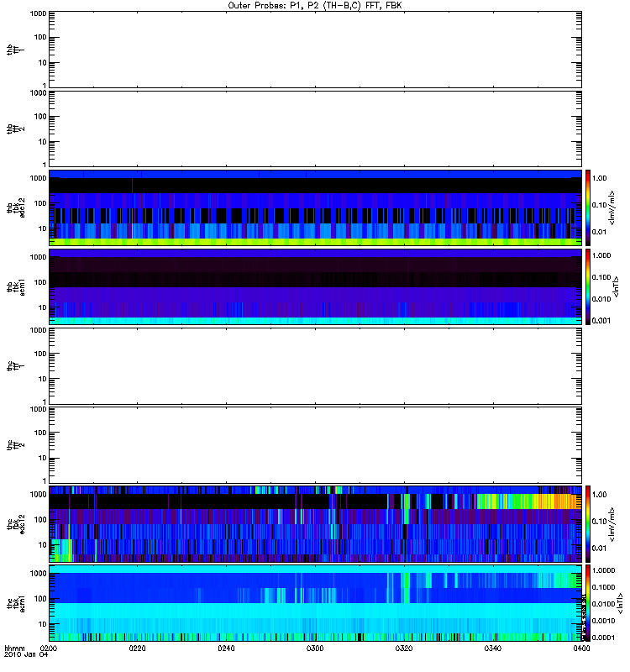630x672 pixels.
Task: Click the thb fbk edc12 color bar
Action: [588, 207]
